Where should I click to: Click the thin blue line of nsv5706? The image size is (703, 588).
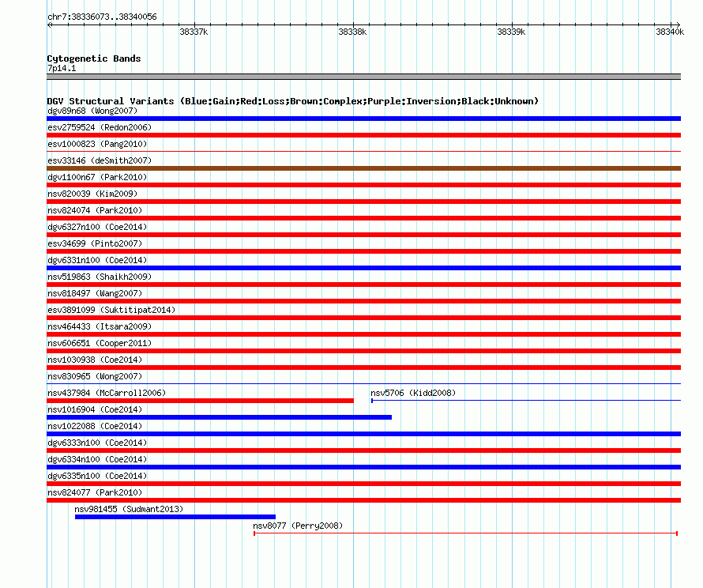click(x=526, y=400)
